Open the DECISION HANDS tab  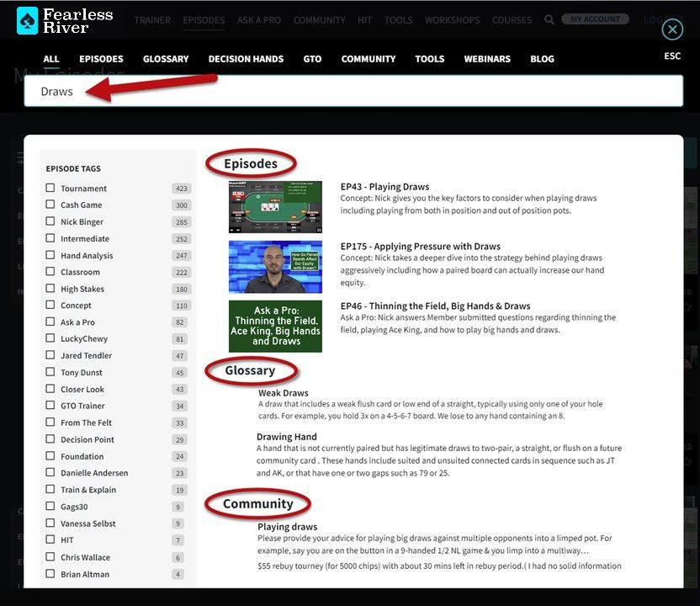[246, 59]
